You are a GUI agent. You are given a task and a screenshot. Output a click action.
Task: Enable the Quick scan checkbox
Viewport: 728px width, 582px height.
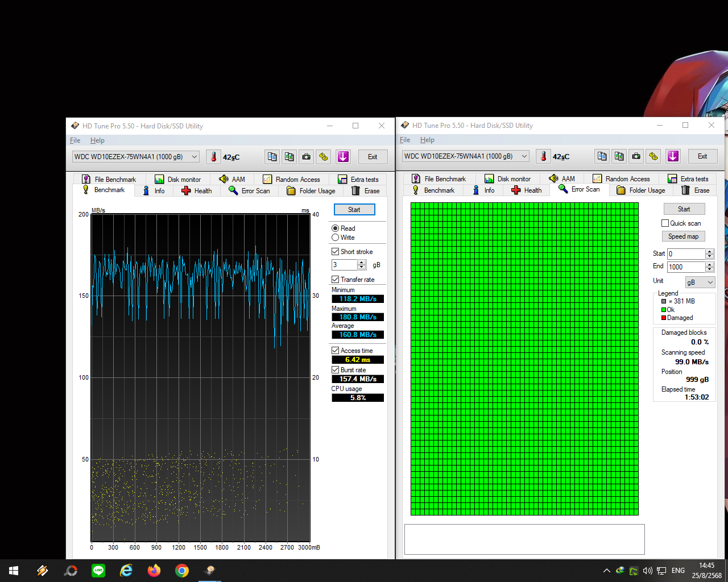pyautogui.click(x=665, y=223)
